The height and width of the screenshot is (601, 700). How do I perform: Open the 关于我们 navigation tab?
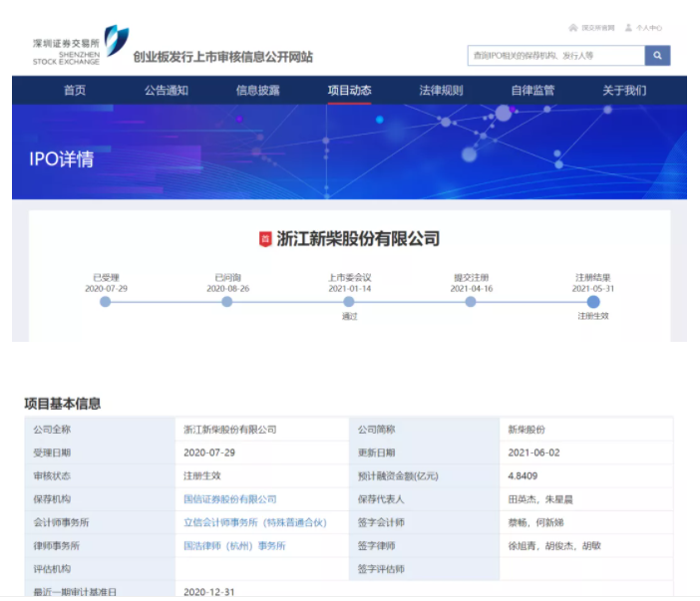[624, 90]
